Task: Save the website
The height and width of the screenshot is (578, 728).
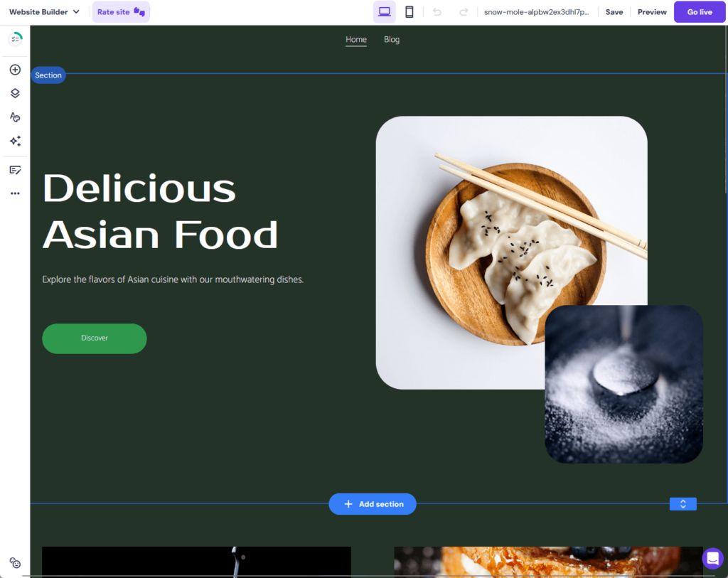Action: pyautogui.click(x=614, y=12)
